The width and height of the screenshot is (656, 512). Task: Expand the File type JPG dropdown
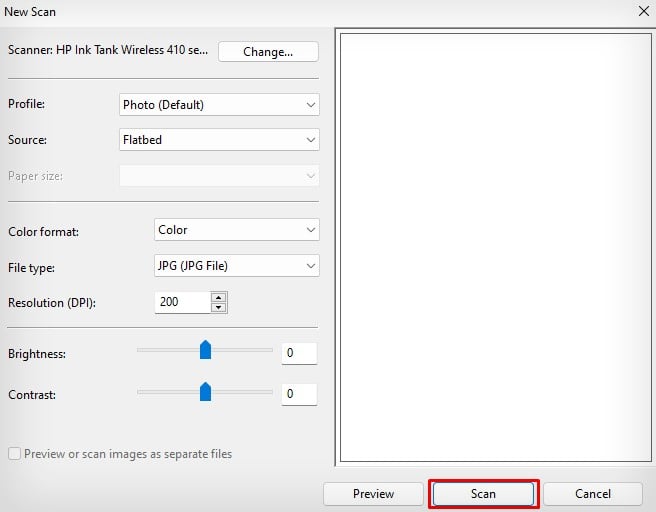click(237, 266)
